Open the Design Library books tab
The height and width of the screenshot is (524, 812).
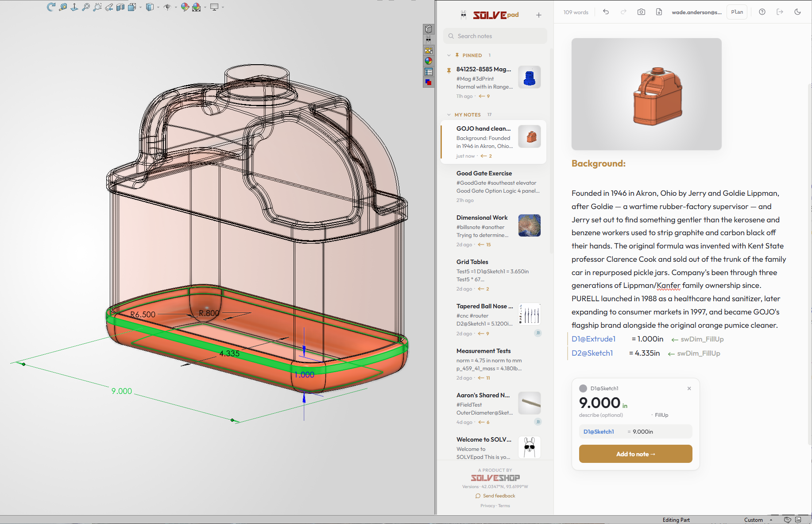429,29
